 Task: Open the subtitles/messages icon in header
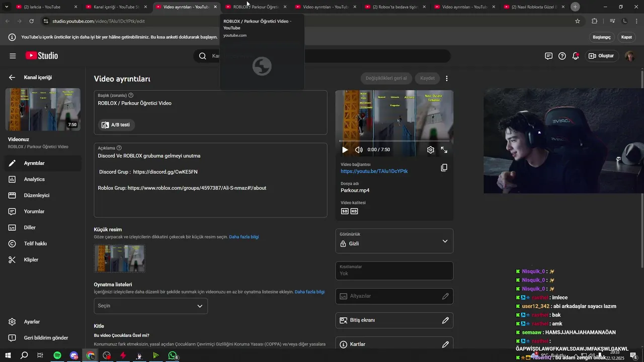548,56
